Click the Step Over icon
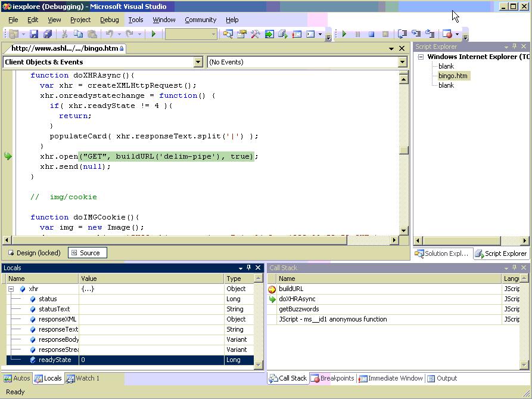 [x=416, y=34]
